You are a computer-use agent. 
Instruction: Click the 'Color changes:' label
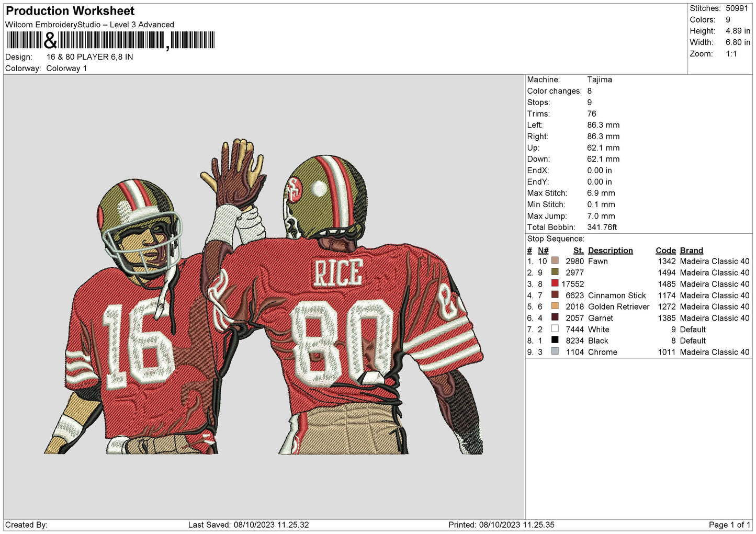[x=554, y=91]
